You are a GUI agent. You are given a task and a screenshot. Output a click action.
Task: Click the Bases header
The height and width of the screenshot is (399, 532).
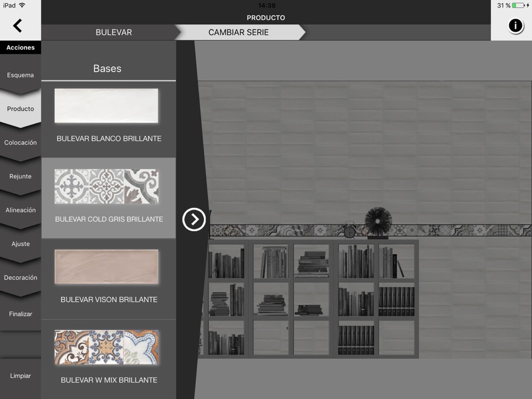coord(107,69)
